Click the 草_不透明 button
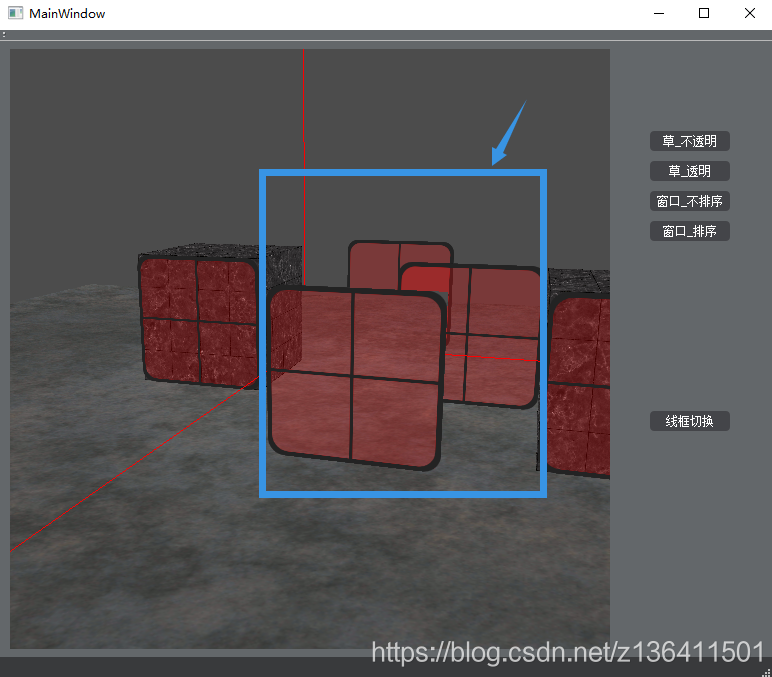772x677 pixels. (689, 141)
